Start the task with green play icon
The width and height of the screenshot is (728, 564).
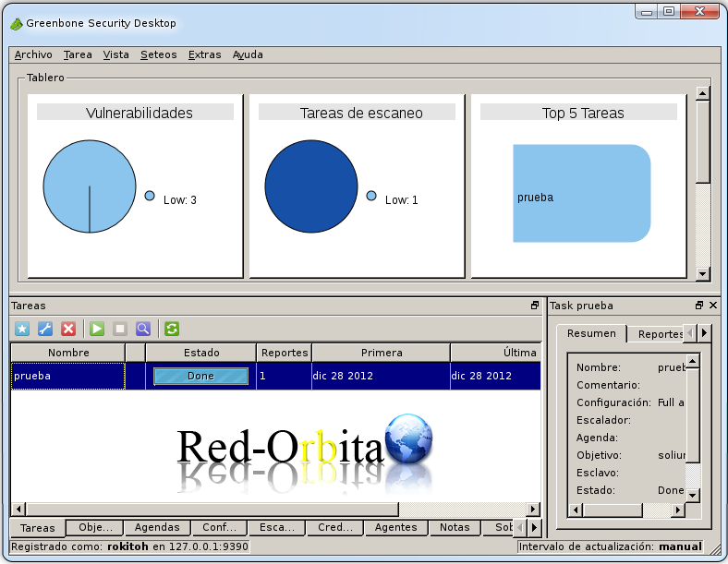[97, 329]
